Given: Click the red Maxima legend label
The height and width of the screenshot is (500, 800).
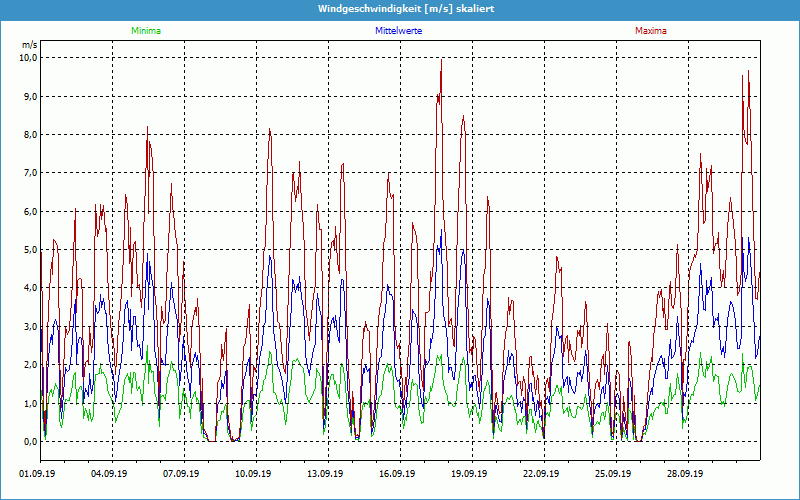Looking at the screenshot, I should 651,31.
